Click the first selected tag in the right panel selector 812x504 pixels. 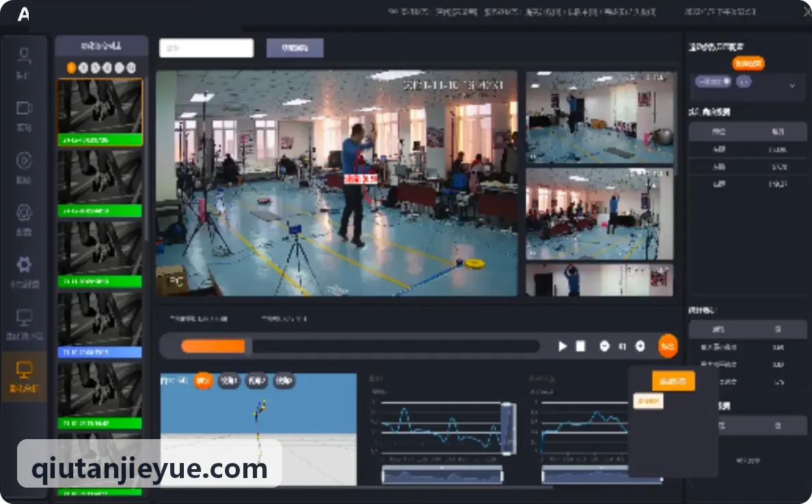pyautogui.click(x=713, y=82)
